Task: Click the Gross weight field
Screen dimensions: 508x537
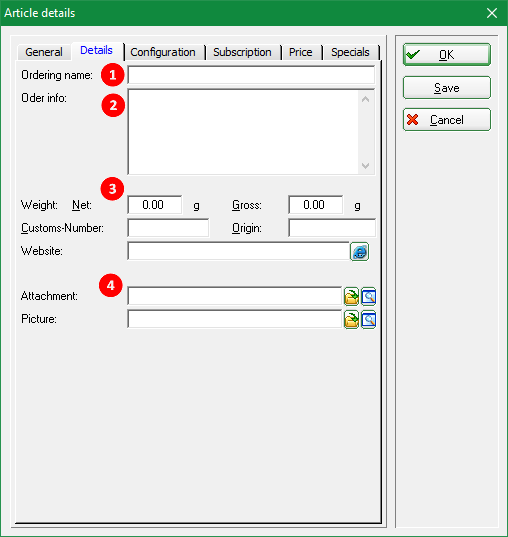Action: coord(315,205)
